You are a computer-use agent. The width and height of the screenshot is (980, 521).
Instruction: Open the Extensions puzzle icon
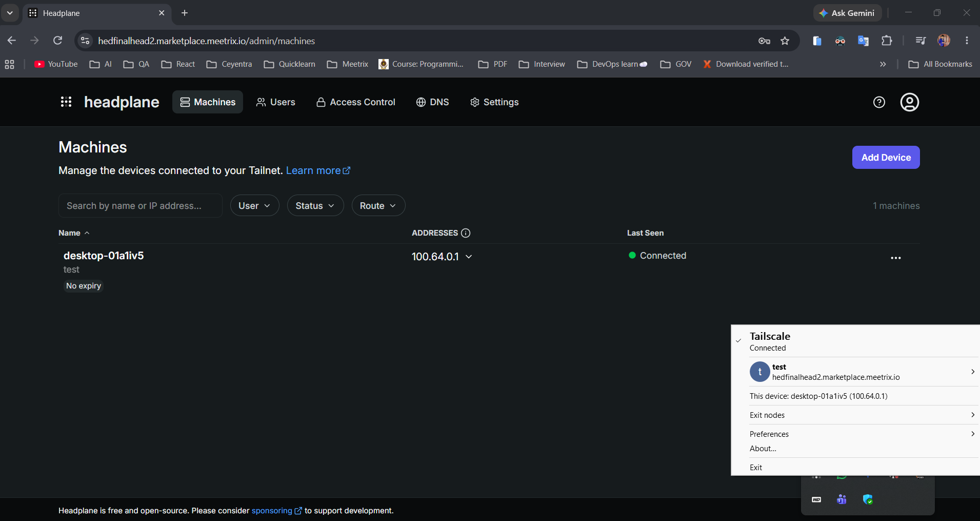tap(887, 41)
